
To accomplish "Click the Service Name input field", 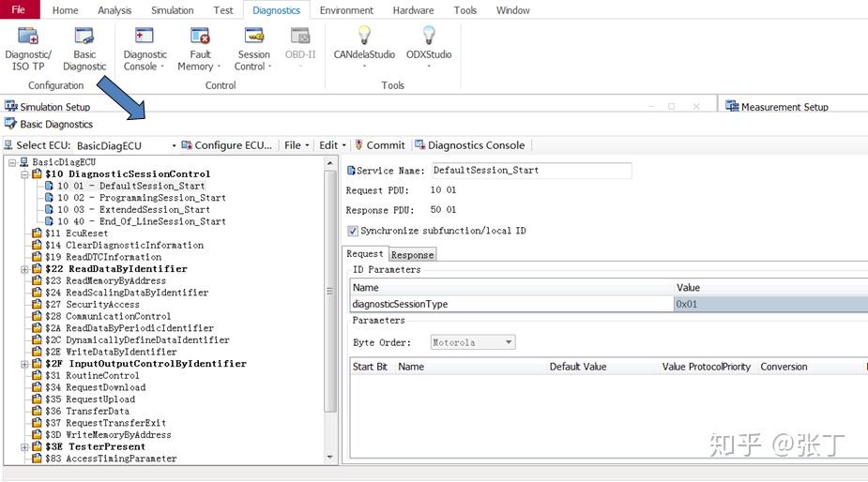I will 531,171.
